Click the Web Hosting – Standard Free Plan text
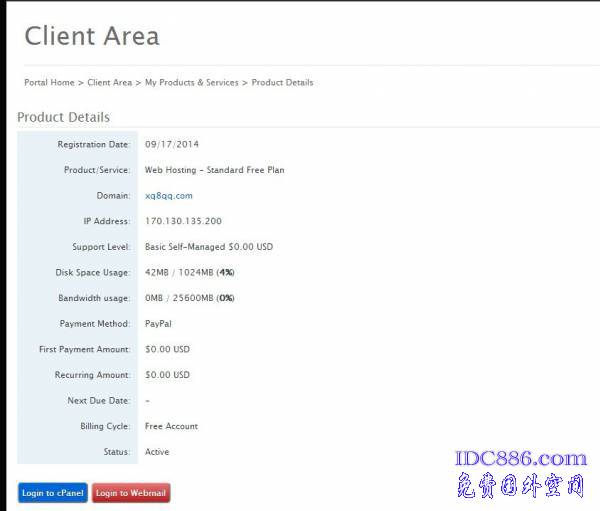This screenshot has height=511, width=600. (x=214, y=170)
